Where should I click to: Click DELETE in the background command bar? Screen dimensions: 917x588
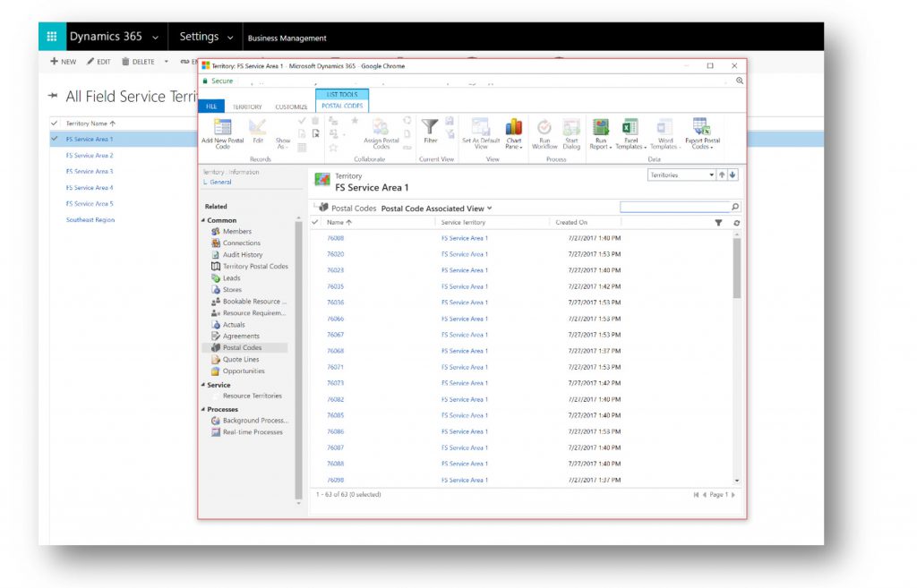pyautogui.click(x=138, y=62)
